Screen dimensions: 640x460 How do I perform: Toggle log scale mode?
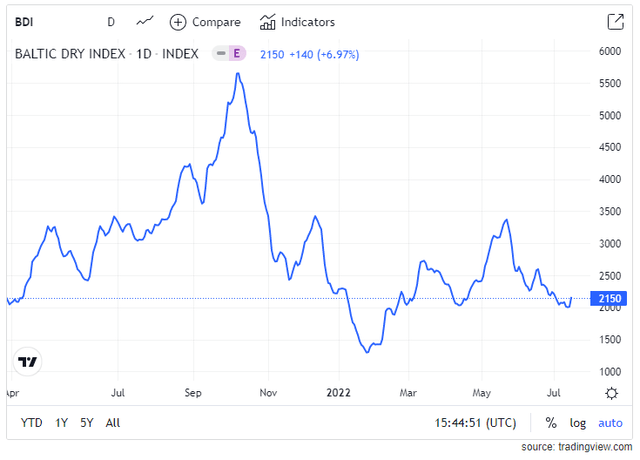click(578, 423)
